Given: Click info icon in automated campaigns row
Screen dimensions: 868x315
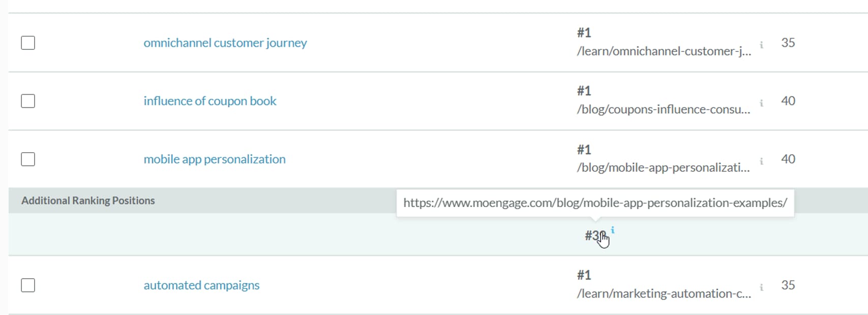Looking at the screenshot, I should [x=761, y=287].
